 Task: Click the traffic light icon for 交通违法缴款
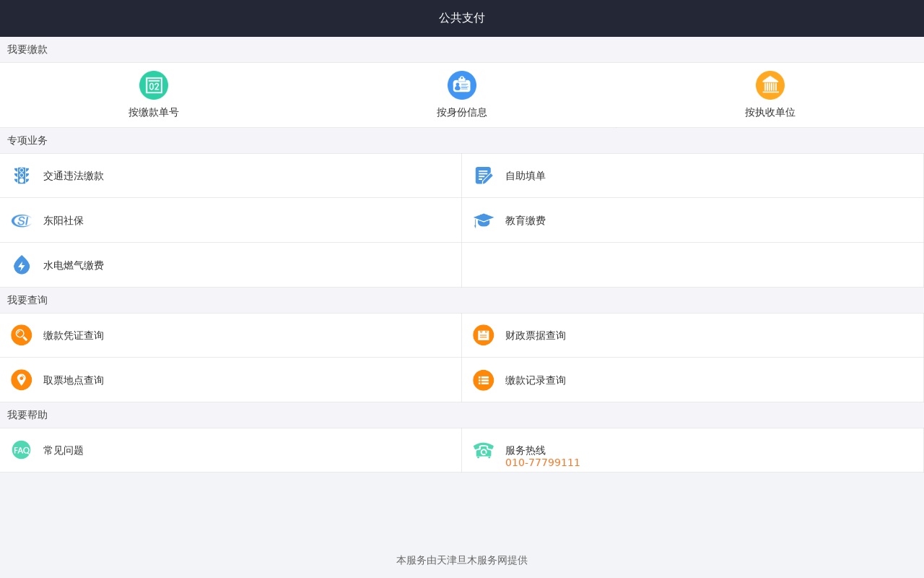(x=22, y=176)
